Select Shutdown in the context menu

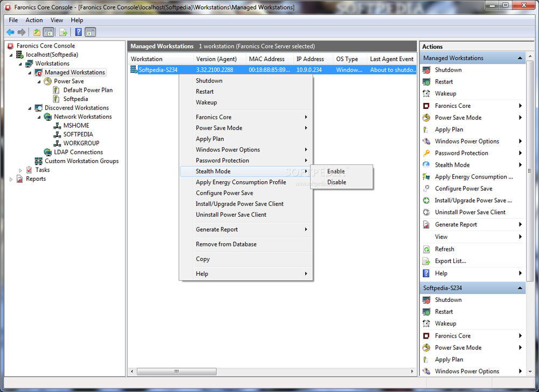pos(246,81)
